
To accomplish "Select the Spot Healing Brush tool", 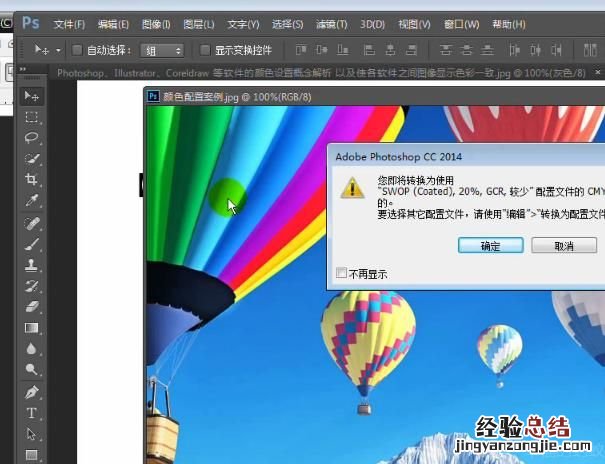I will [x=32, y=223].
